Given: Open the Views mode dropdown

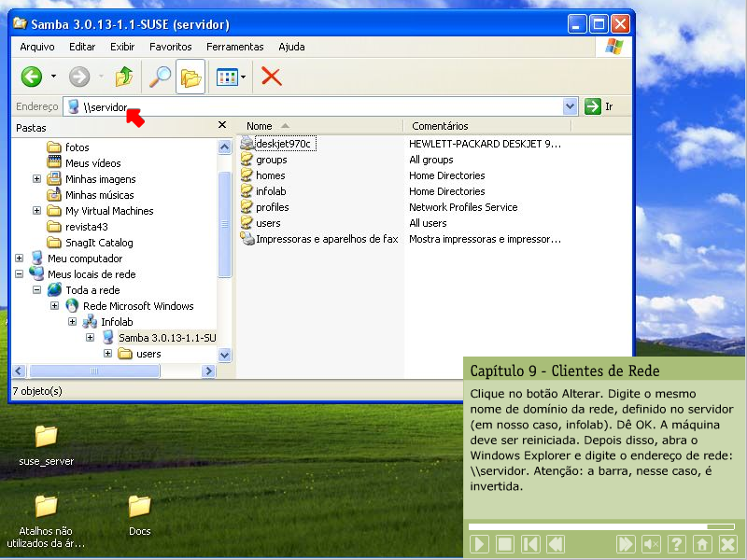Looking at the screenshot, I should pos(232,77).
